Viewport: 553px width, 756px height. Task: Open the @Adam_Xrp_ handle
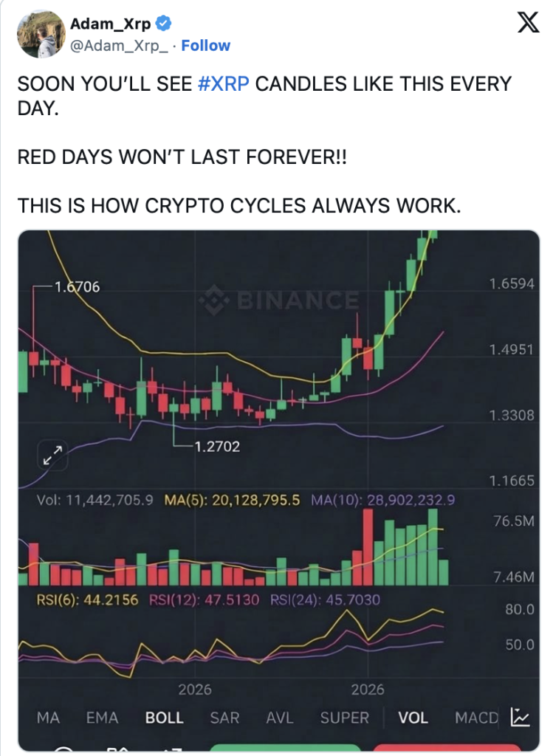(120, 45)
